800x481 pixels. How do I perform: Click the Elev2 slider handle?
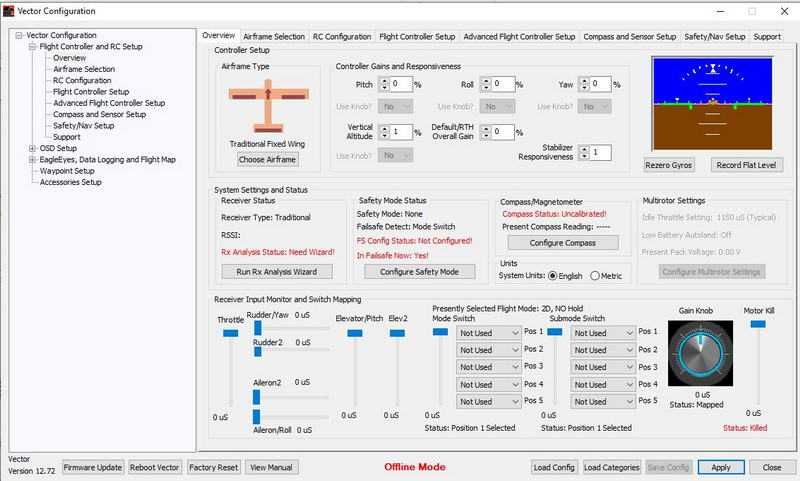397,333
